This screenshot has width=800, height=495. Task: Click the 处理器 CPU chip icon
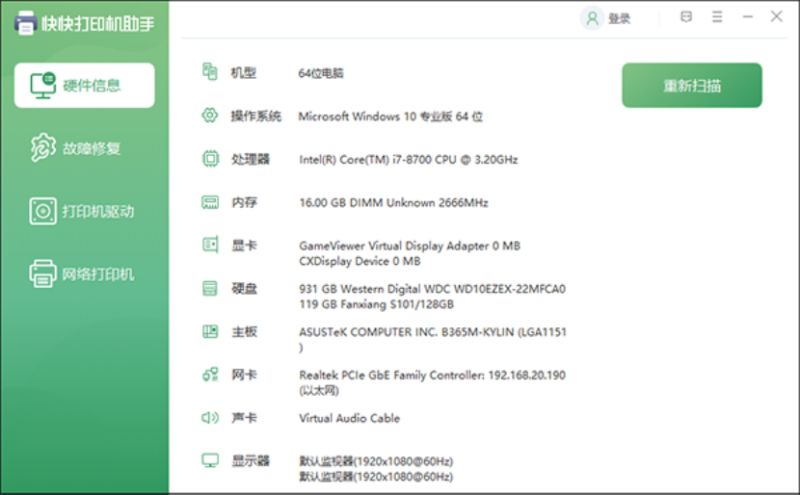tap(210, 158)
